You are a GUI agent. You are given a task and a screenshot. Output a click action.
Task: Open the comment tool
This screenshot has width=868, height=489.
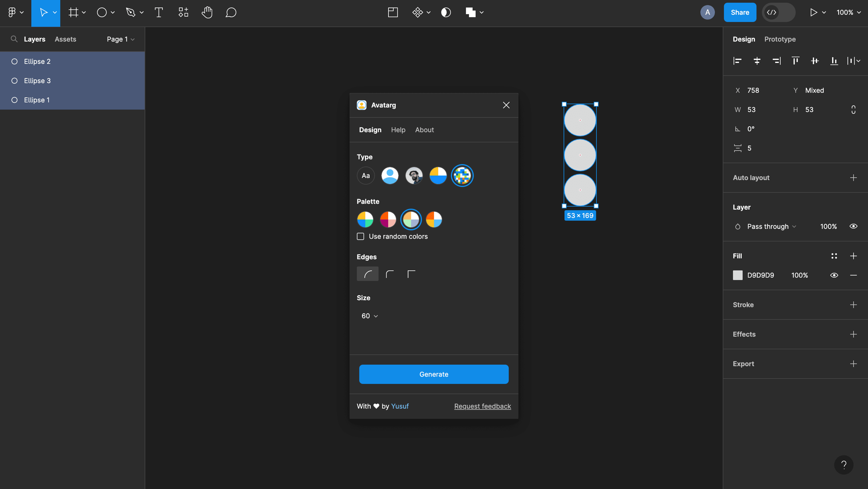click(x=231, y=12)
